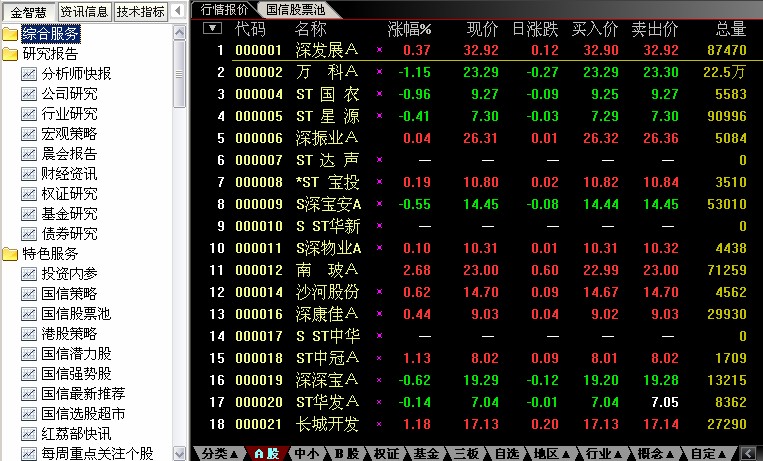Click the chart icon beside 国信潜力股
The width and height of the screenshot is (763, 461).
coord(28,354)
